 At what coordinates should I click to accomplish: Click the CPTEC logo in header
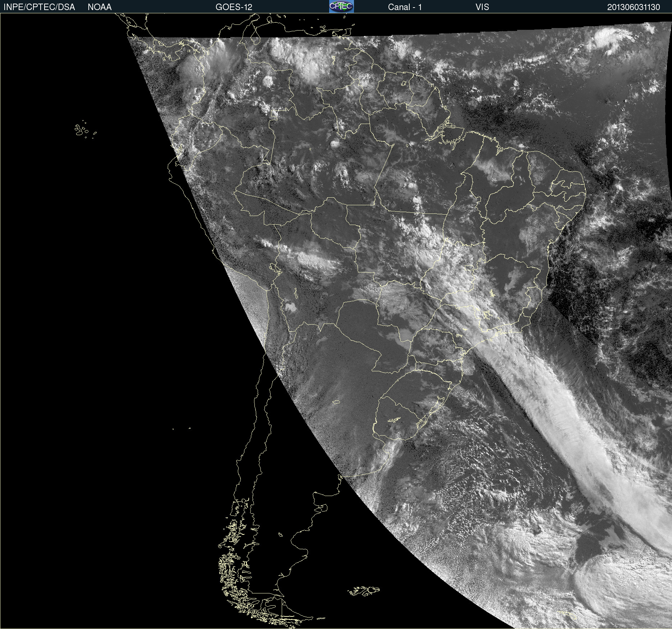coord(341,6)
